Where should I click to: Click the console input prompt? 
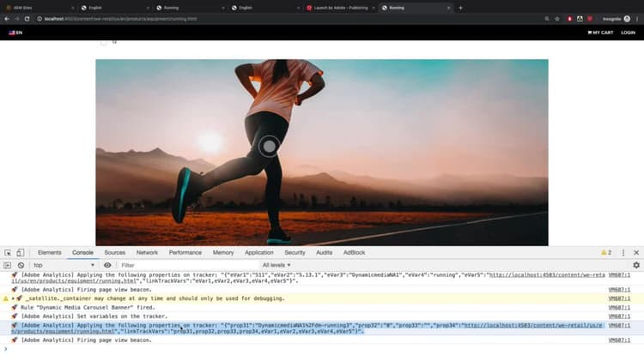[320, 350]
